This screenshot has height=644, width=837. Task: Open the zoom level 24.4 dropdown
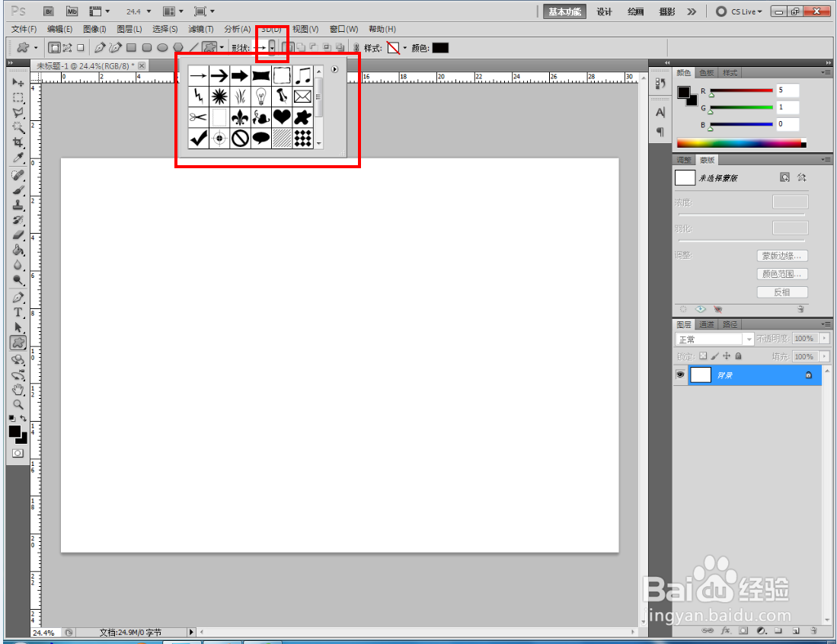click(x=149, y=11)
